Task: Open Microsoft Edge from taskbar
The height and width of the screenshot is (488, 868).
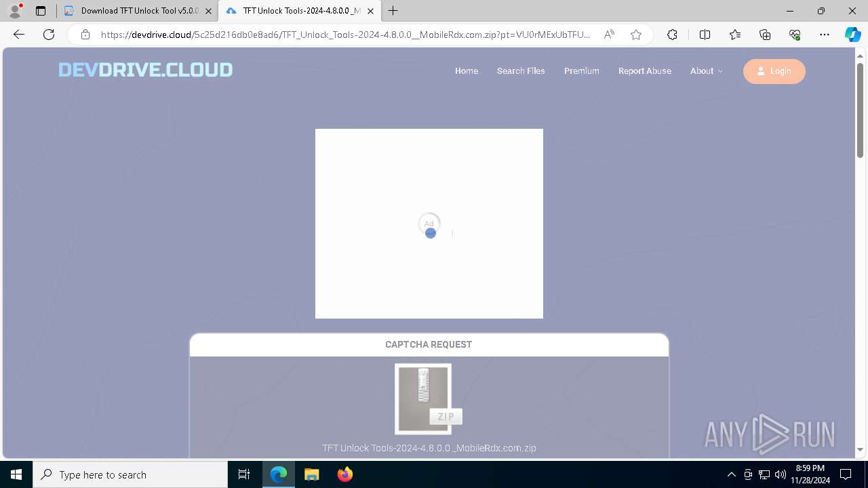Action: click(x=279, y=474)
